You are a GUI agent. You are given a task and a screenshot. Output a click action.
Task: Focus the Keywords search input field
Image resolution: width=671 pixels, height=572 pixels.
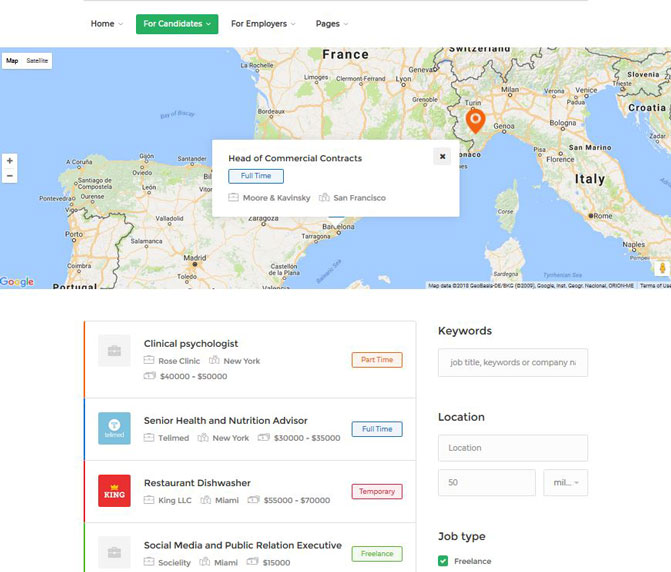513,362
